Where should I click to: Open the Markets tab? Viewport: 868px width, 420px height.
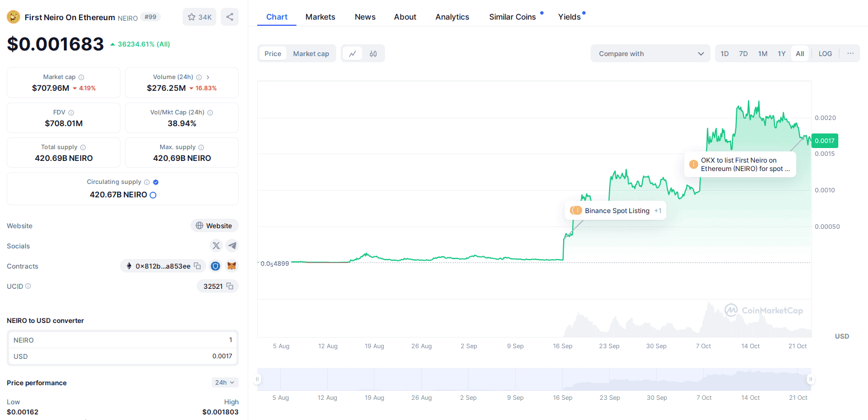[321, 17]
